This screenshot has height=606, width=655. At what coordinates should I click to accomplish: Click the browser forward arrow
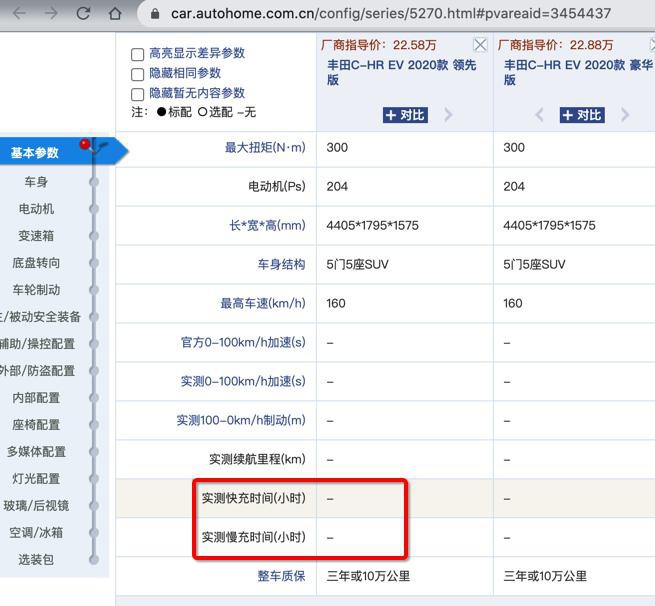point(51,13)
